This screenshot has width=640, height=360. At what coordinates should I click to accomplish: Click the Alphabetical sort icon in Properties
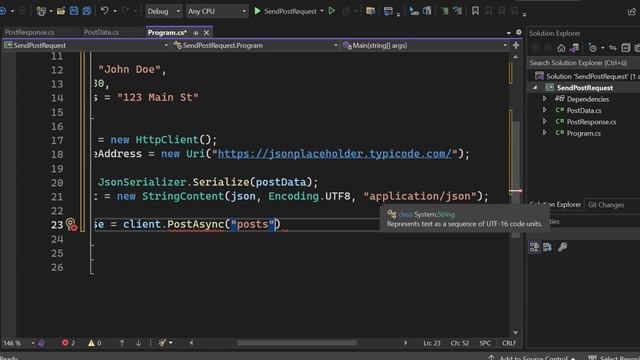pyautogui.click(x=547, y=247)
